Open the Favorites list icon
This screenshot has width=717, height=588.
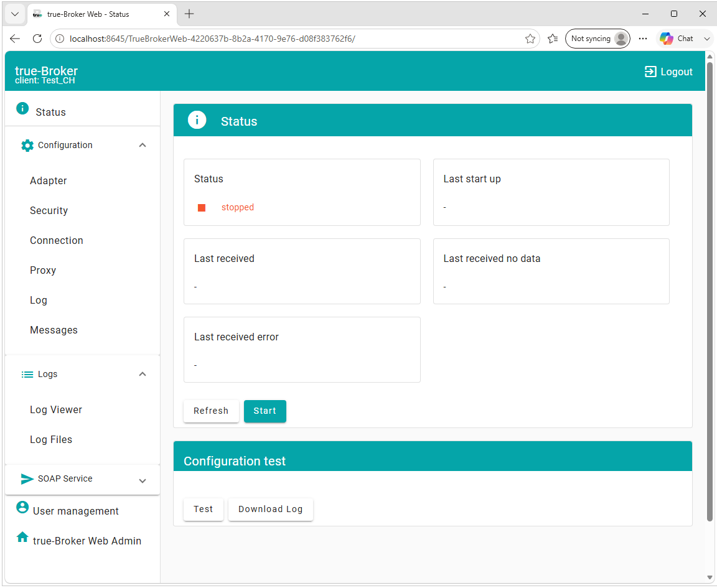[x=553, y=39]
